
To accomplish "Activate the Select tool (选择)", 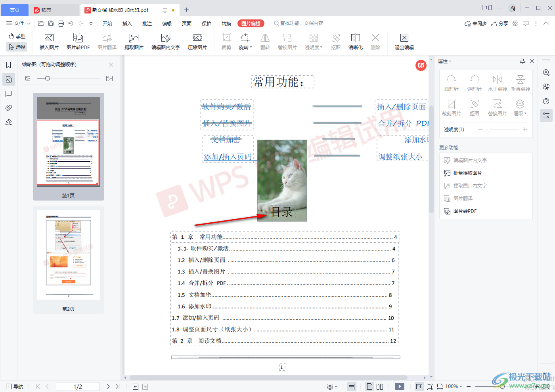I will (17, 47).
